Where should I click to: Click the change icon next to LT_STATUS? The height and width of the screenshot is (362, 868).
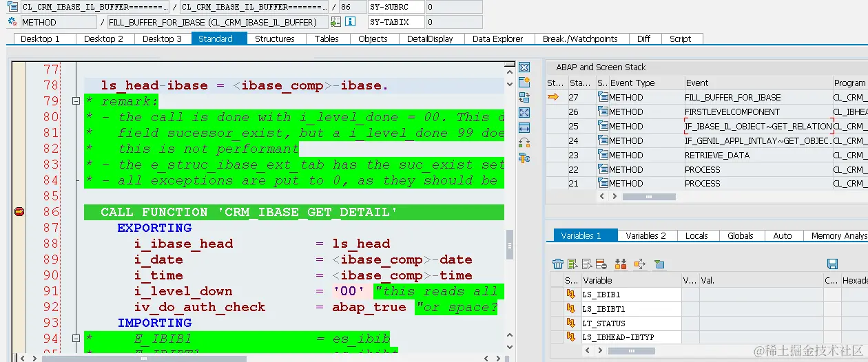click(571, 323)
